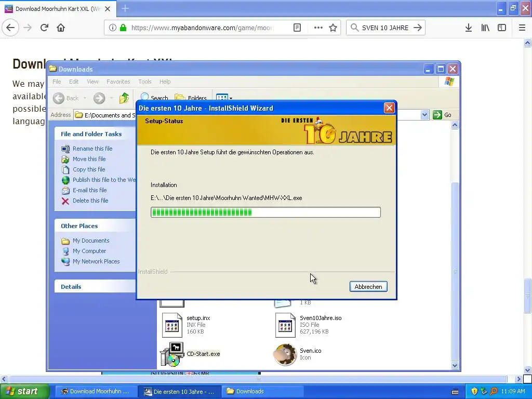Open site information icon in address bar
The image size is (532, 399).
point(112,28)
